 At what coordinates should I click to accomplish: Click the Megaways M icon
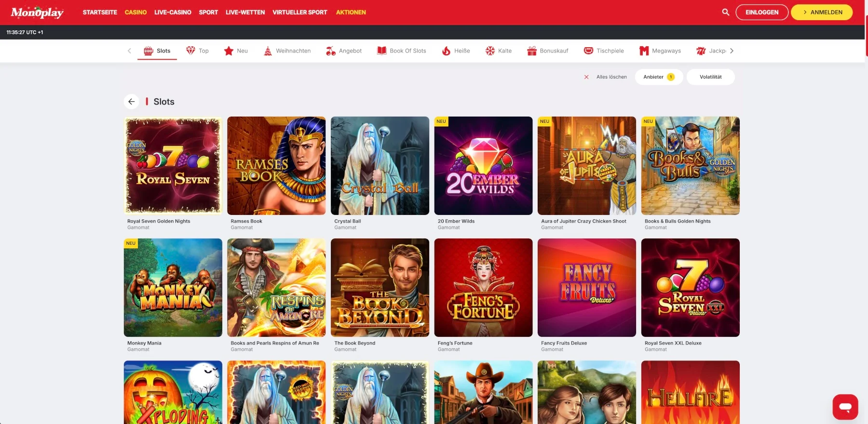pyautogui.click(x=644, y=51)
